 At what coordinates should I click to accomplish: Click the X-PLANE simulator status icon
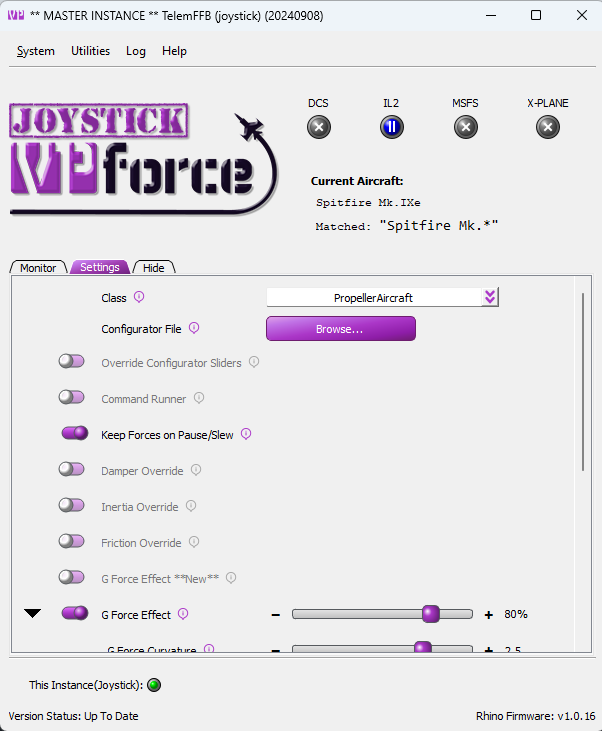pos(548,127)
